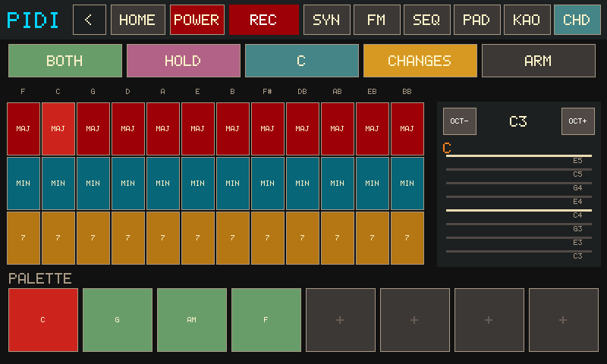Toggle the POWER button

click(x=197, y=20)
